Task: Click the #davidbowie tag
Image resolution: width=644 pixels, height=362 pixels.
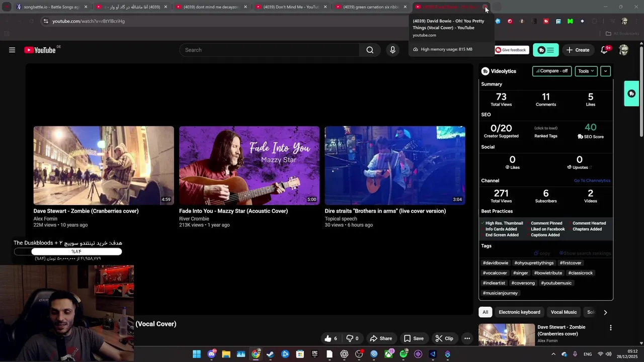Action: (496, 263)
